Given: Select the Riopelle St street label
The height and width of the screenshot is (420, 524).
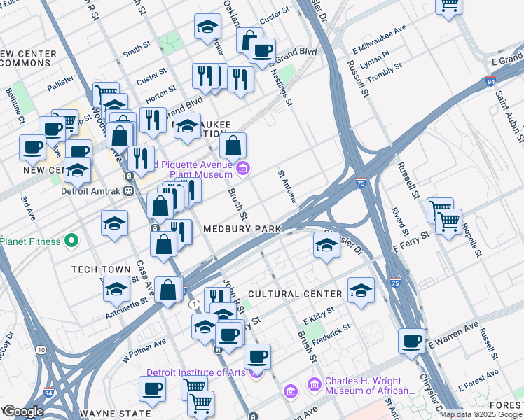Looking at the screenshot, I should tap(472, 239).
